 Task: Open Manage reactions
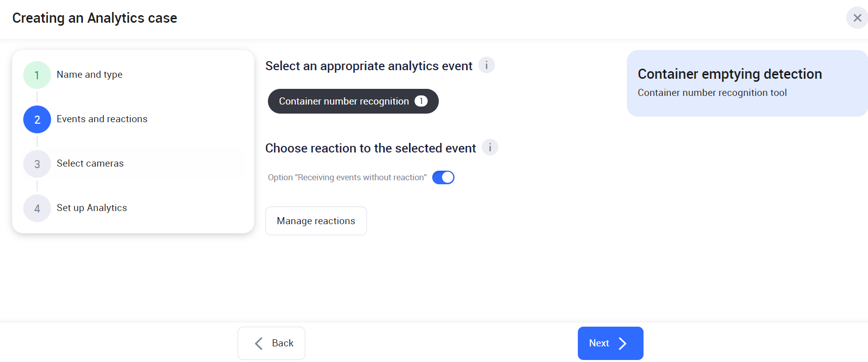[x=316, y=221]
